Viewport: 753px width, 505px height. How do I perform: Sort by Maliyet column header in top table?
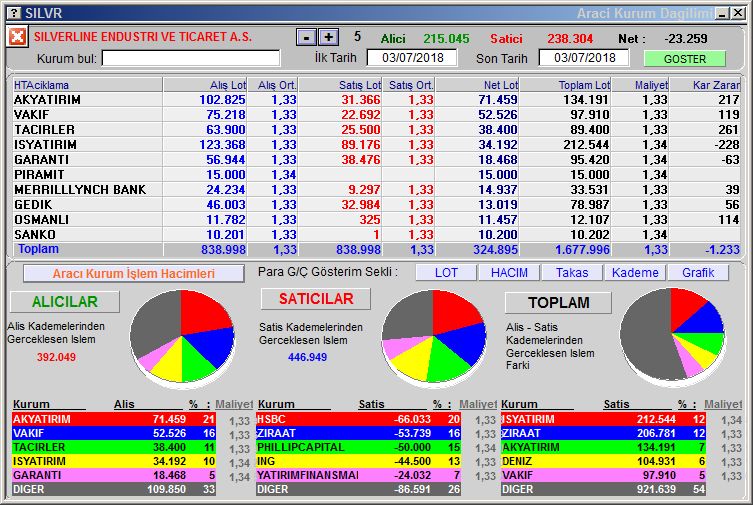[641, 85]
